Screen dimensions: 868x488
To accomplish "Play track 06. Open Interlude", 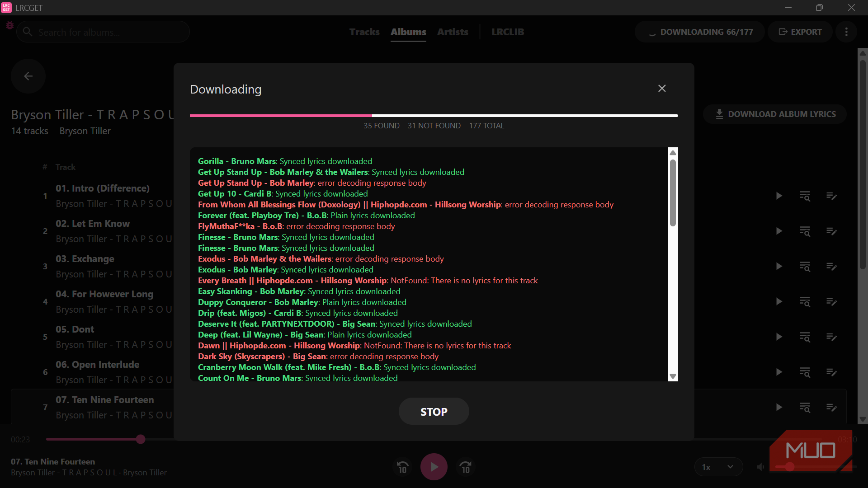I will tap(779, 372).
